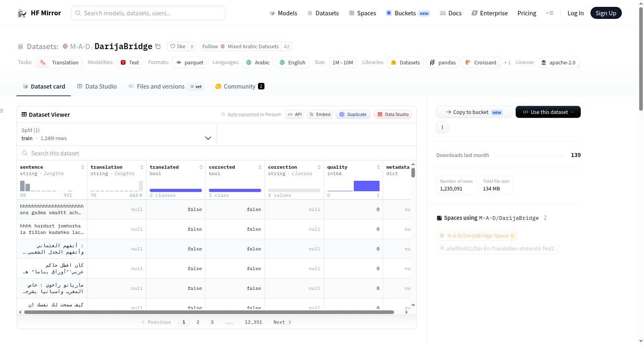Switch to the Data Studio tab
Screen dimensions: 644x345
pyautogui.click(x=97, y=86)
